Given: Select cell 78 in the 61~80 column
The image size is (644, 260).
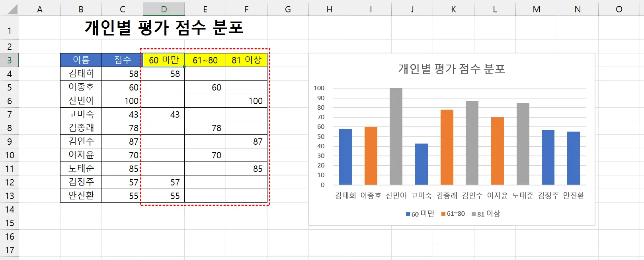Looking at the screenshot, I should point(205,128).
